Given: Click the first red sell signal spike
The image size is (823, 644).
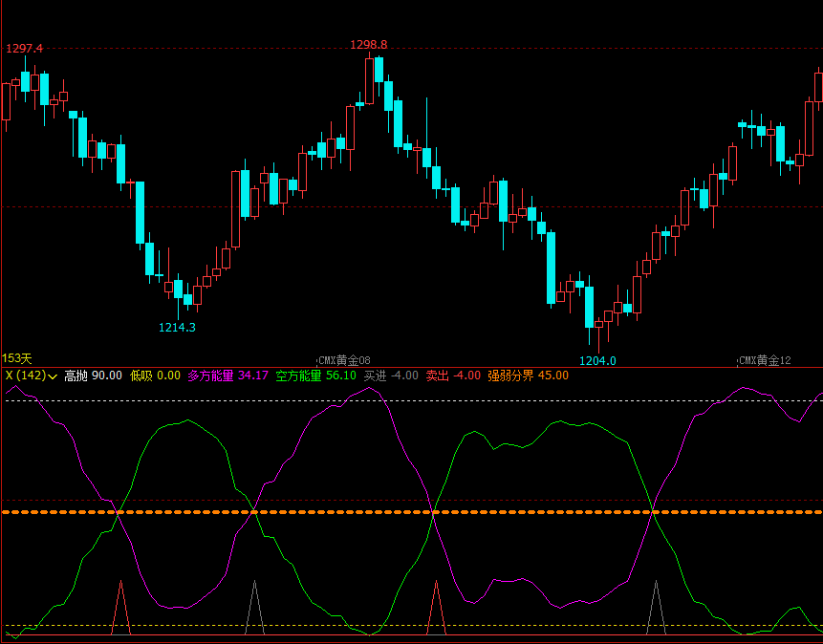Looking at the screenshot, I should pos(120,609).
